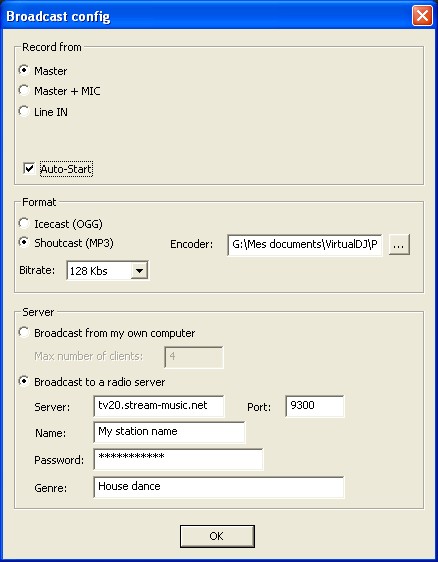Image resolution: width=438 pixels, height=562 pixels.
Task: Click the 128 Kbs bitrate combo box
Action: [x=107, y=271]
